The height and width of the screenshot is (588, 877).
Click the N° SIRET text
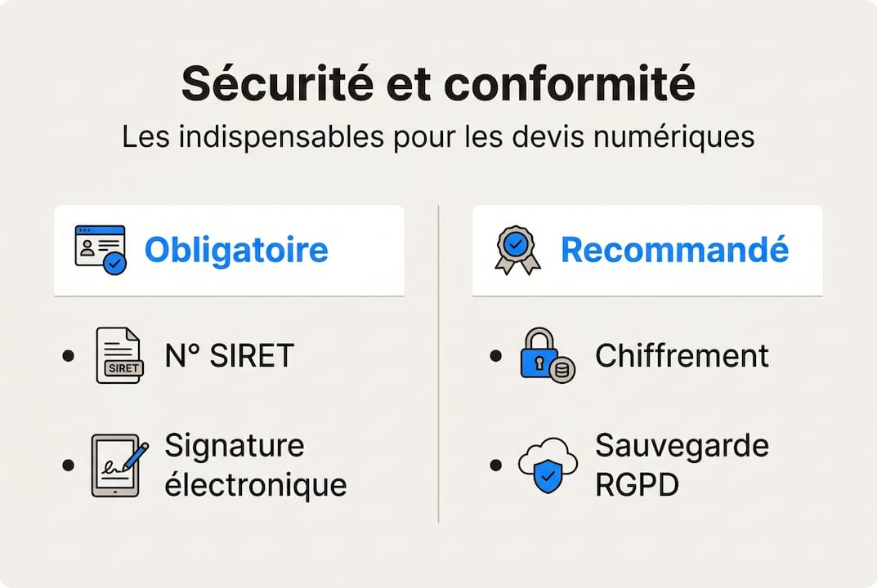pos(230,356)
